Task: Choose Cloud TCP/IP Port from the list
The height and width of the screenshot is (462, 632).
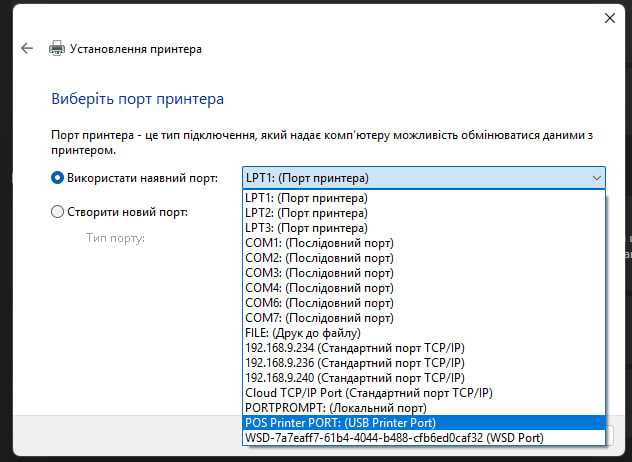Action: pos(369,393)
